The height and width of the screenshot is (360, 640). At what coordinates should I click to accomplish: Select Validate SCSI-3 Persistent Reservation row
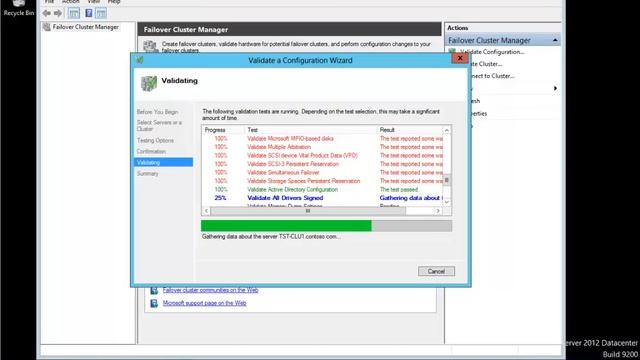322,164
